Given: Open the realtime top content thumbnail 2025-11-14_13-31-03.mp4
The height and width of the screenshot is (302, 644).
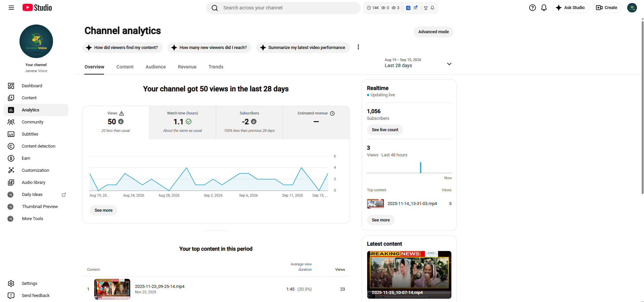Looking at the screenshot, I should click(x=376, y=204).
